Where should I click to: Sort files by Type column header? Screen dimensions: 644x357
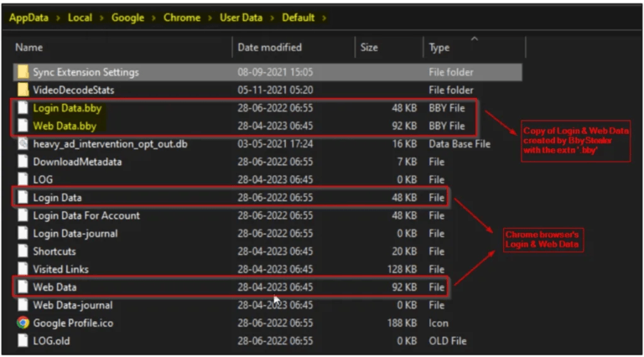[x=439, y=48]
